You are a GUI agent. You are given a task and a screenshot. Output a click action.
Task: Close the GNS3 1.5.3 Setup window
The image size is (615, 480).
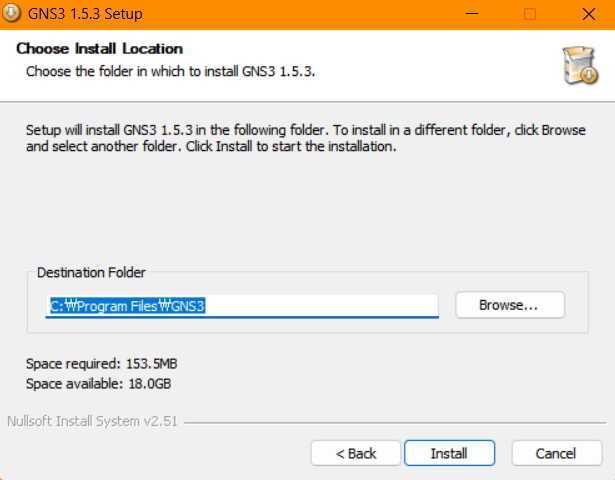[589, 14]
